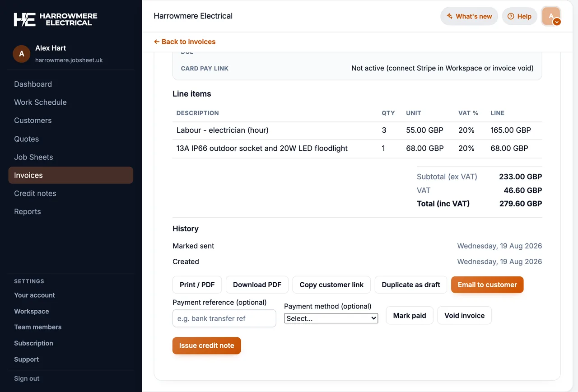Click Alex Hart's avatar in the sidebar
The width and height of the screenshot is (578, 392).
click(x=21, y=54)
